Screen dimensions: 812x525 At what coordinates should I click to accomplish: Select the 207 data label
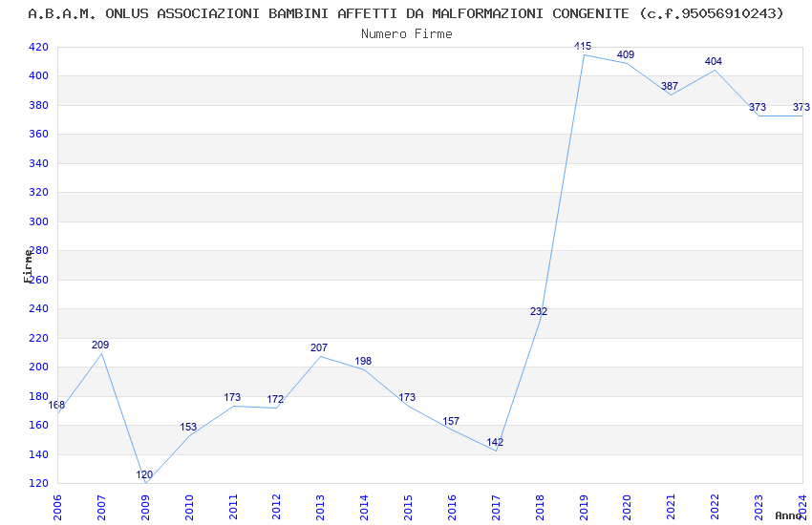coord(319,347)
